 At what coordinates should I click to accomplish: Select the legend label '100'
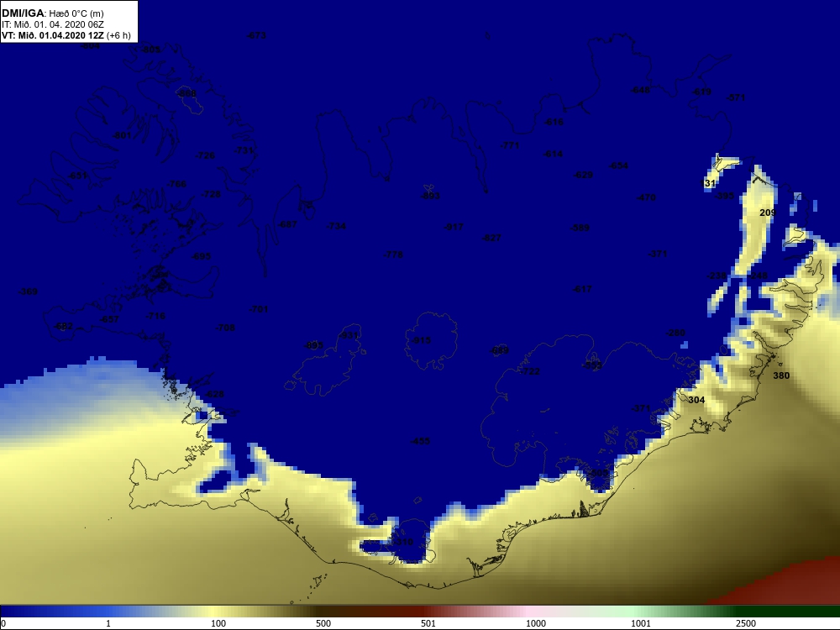point(218,623)
